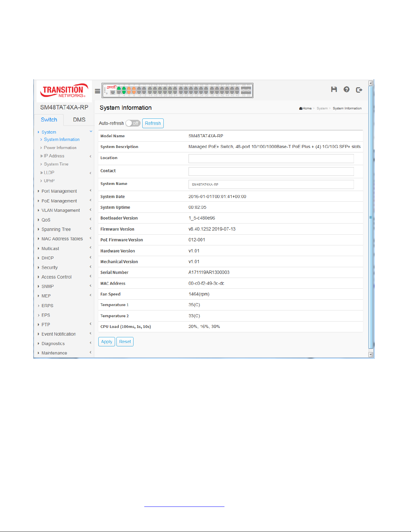This screenshot has width=411, height=532.
Task: Click the scrollbar down arrow
Action: [x=371, y=354]
